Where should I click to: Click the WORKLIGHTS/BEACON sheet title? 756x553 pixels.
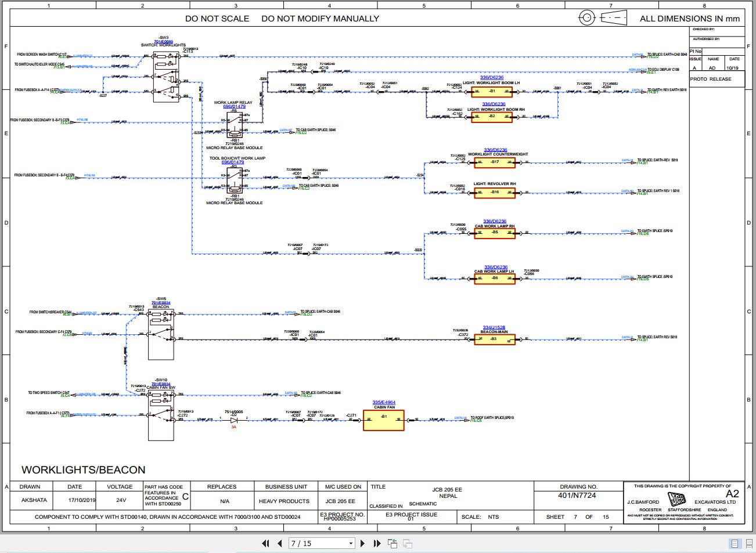click(x=84, y=469)
